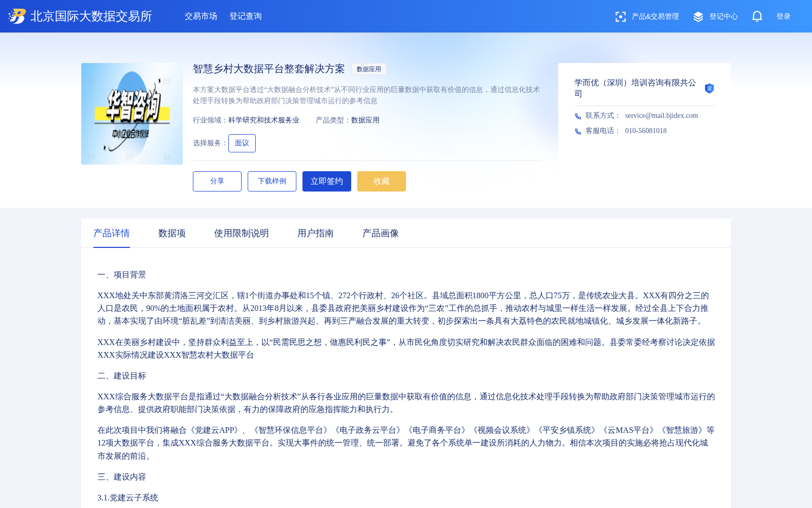Click the subheading 3.1.党建云子系统

tap(128, 498)
